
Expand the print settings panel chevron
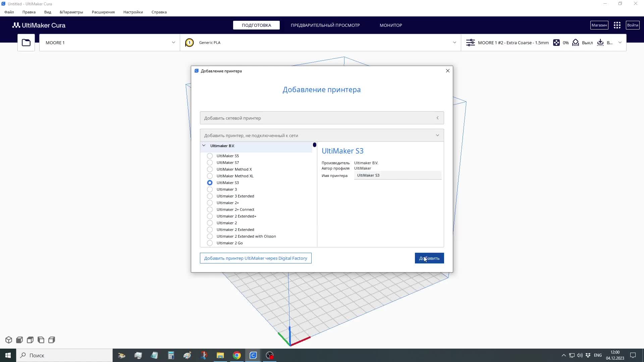coord(620,43)
